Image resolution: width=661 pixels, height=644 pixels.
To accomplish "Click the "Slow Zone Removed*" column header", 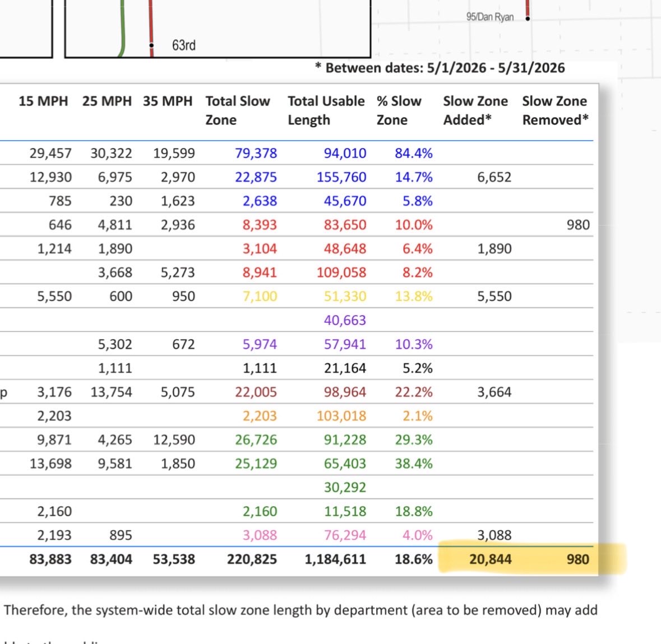I will pos(555,110).
